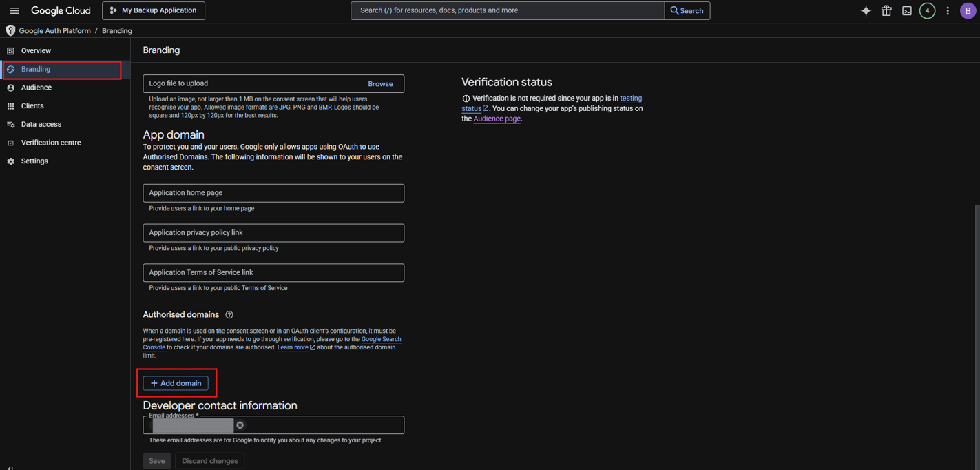Image resolution: width=980 pixels, height=470 pixels.
Task: Open the main navigation hamburger menu
Action: pyautogui.click(x=14, y=10)
